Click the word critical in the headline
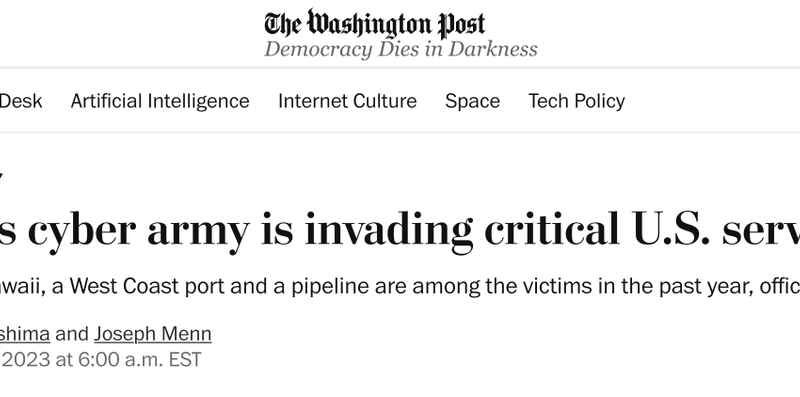 552,229
